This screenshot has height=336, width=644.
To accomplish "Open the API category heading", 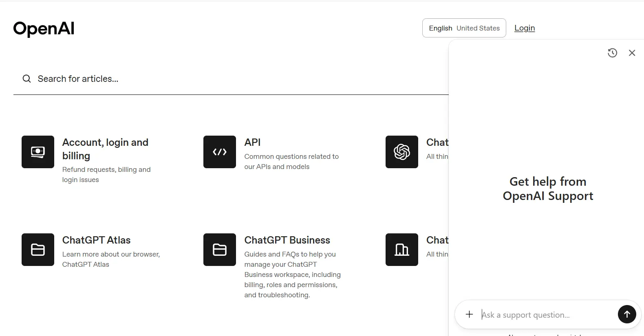I will pyautogui.click(x=252, y=143).
